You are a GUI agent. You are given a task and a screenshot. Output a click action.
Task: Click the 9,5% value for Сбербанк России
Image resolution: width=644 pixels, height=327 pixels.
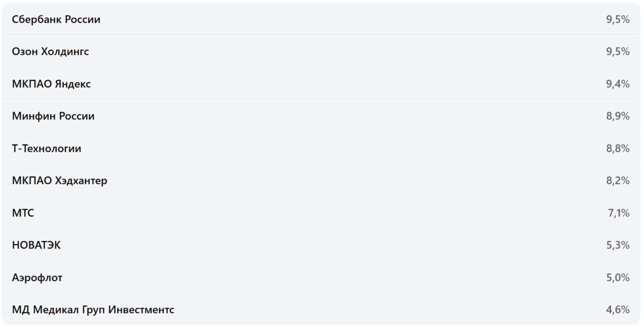(x=618, y=19)
